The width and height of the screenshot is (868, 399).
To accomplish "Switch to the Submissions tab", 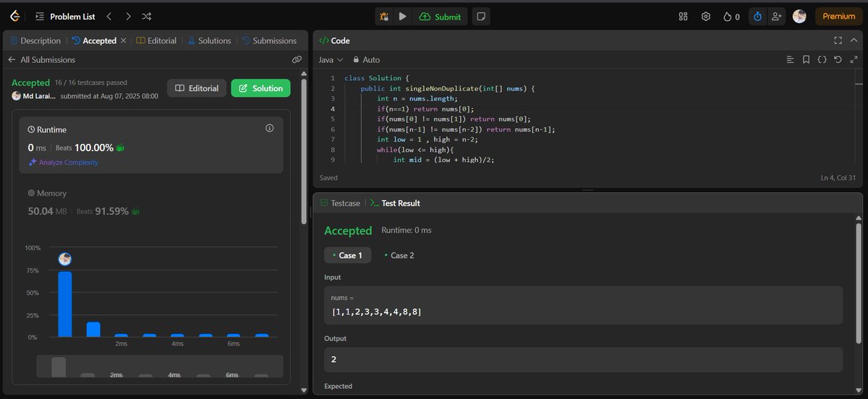I will point(269,40).
